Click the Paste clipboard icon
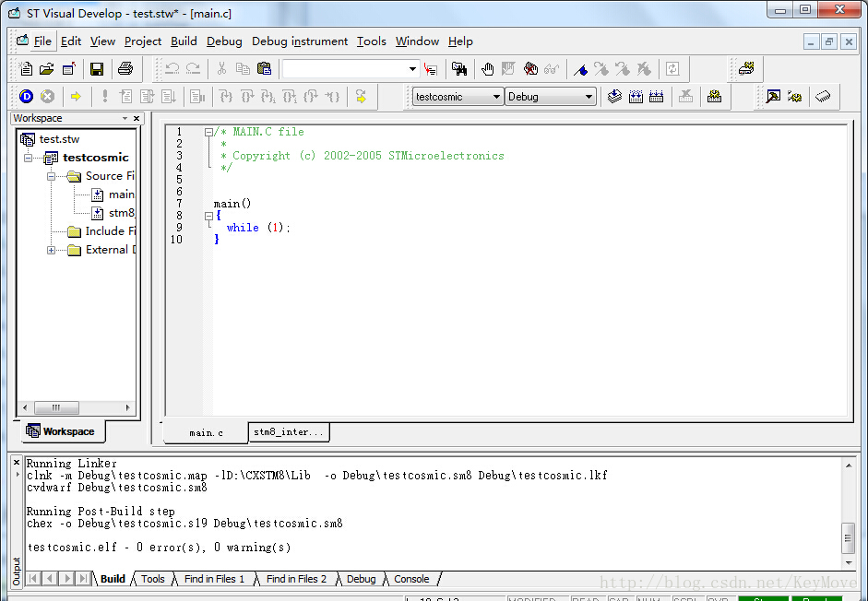868x601 pixels. point(264,69)
